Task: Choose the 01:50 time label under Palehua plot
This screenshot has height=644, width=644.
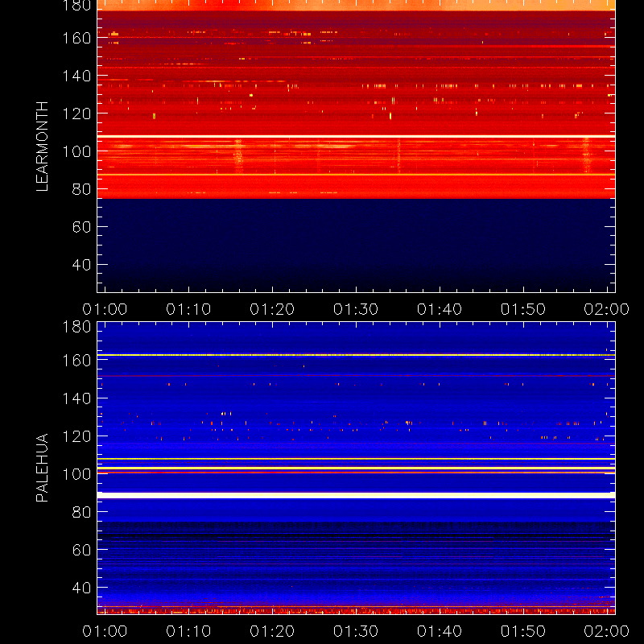Action: coord(523,631)
